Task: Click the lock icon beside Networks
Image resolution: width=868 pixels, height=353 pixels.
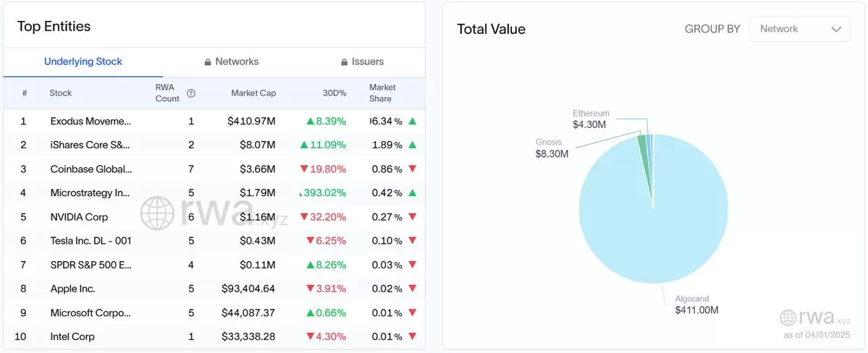Action: pos(208,62)
